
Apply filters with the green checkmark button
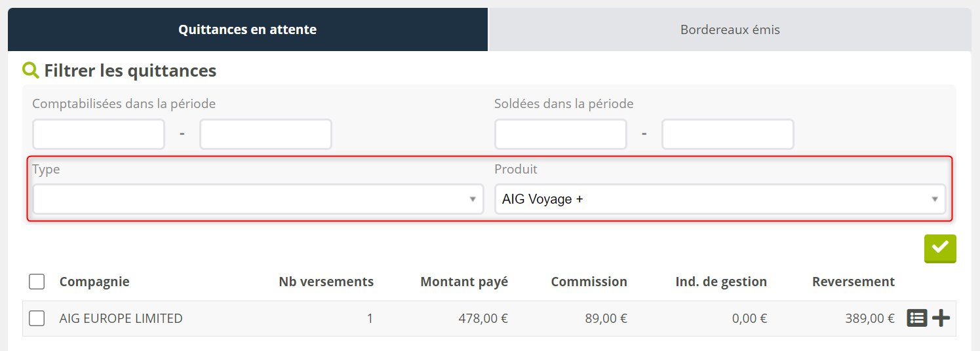[x=940, y=248]
